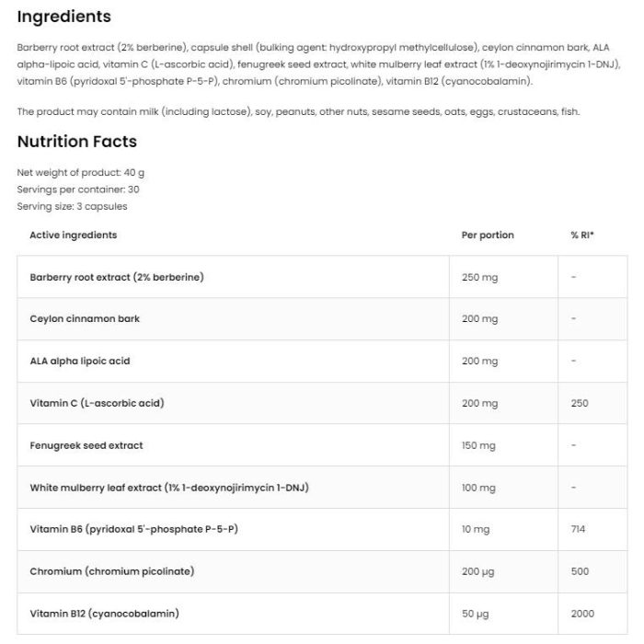Click the Ingredients heading
Viewport: 644px width, 644px height.
64,17
